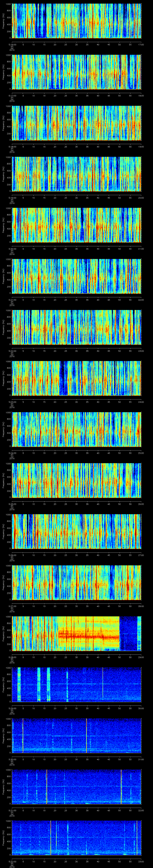The width and height of the screenshot is (153, 868).
Task: Click the "5:22:00" start time label
Action: pyautogui.click(x=12, y=351)
